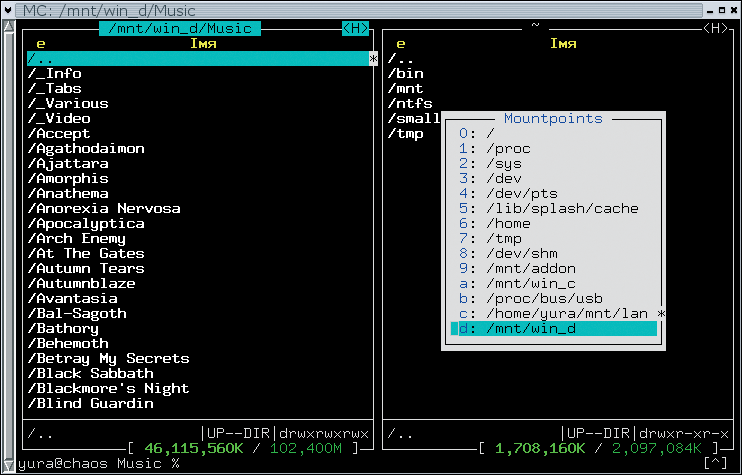Select the /Apocalyptica directory
The width and height of the screenshot is (742, 475).
86,224
